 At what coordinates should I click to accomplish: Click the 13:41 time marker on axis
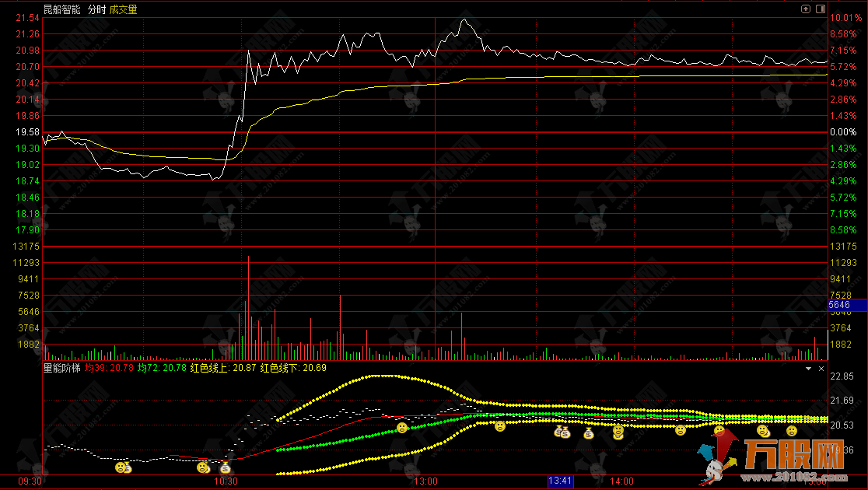(x=560, y=481)
